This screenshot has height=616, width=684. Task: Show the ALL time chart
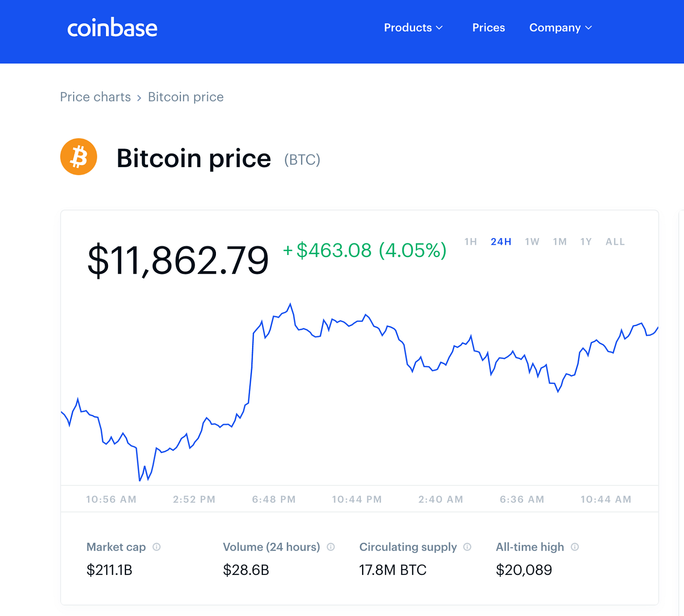[x=615, y=241]
